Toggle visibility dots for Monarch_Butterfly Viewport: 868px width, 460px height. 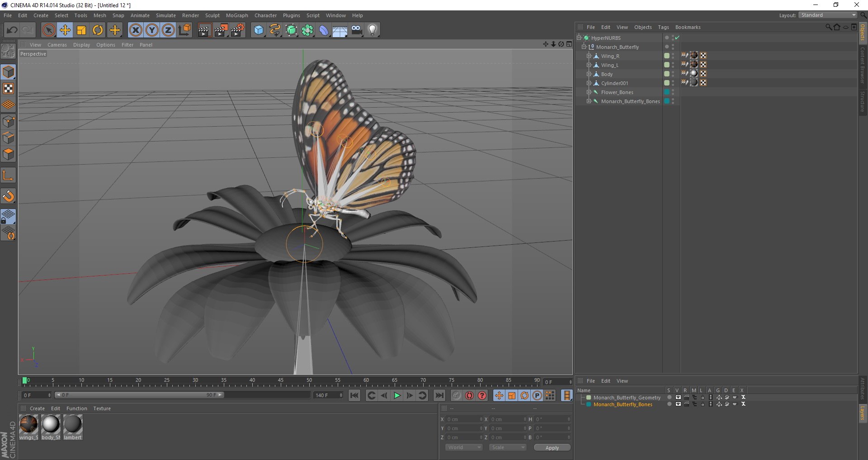click(673, 47)
